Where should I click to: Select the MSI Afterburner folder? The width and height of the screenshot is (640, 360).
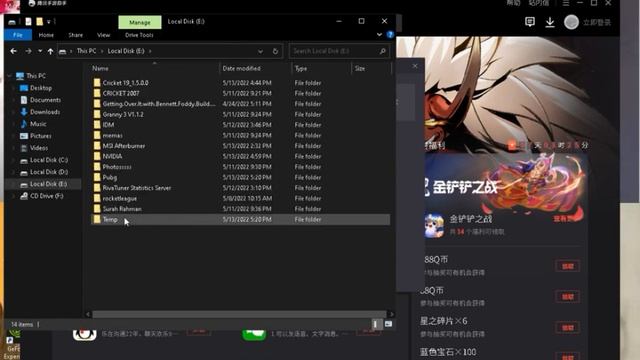pyautogui.click(x=124, y=146)
